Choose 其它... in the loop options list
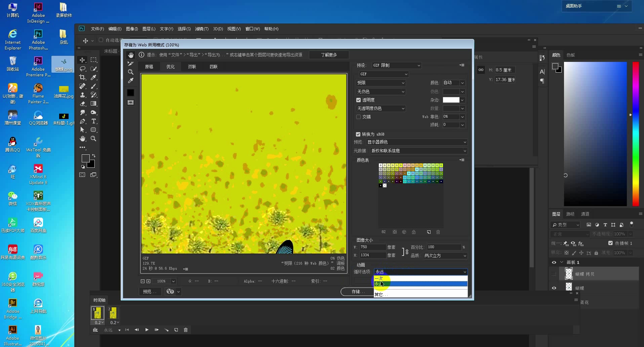Image resolution: width=644 pixels, height=347 pixels. pyautogui.click(x=420, y=295)
